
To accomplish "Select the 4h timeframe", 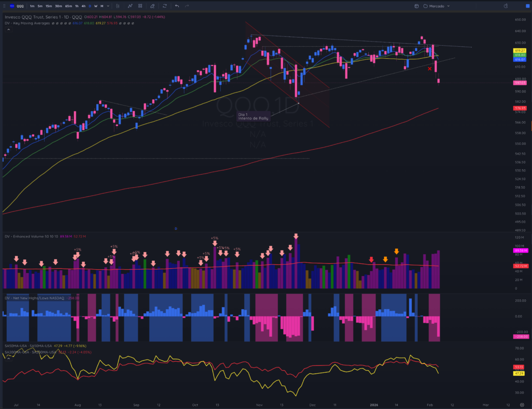I will coord(84,6).
